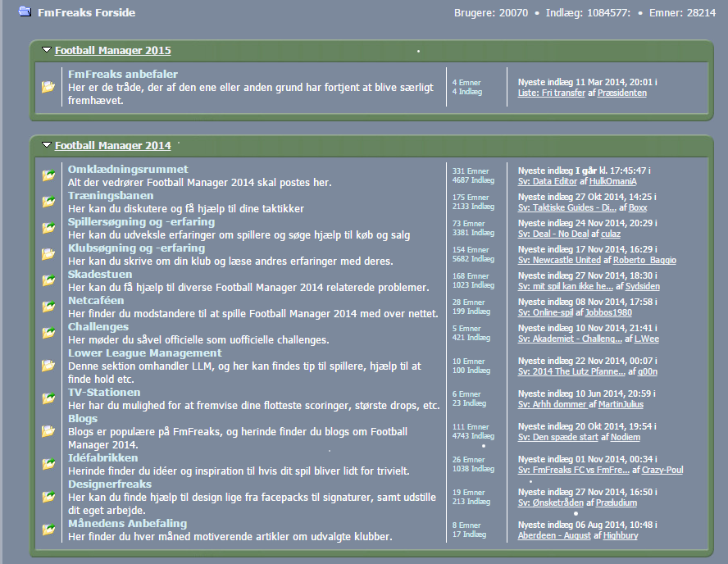
Task: Open latest post 'Liste: Fri transfer'
Action: click(552, 93)
